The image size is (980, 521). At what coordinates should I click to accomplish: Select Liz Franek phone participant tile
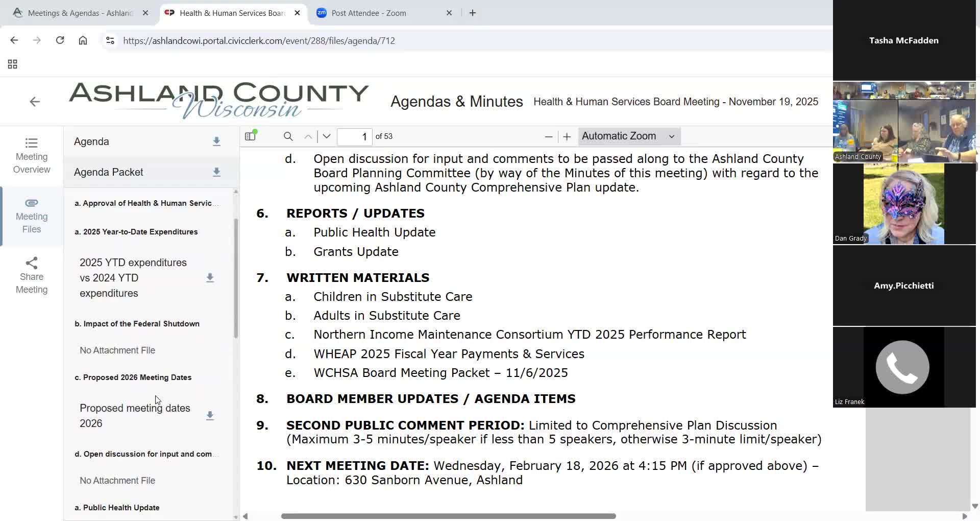click(904, 367)
